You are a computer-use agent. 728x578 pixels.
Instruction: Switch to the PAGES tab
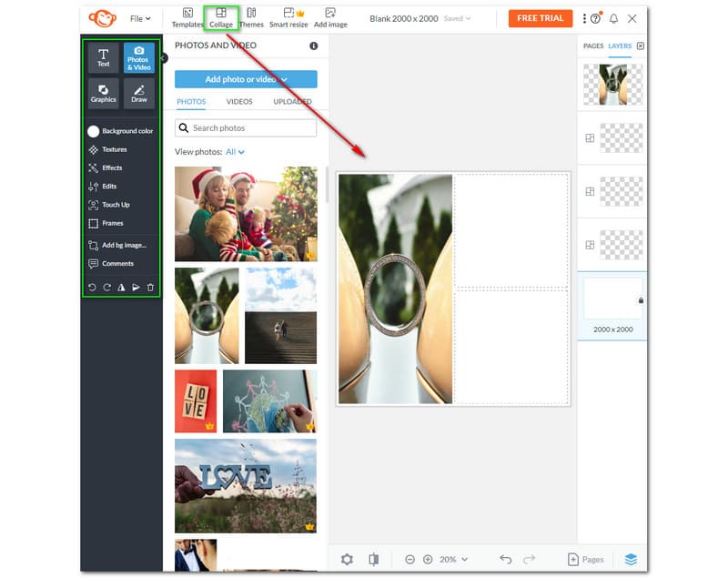593,46
